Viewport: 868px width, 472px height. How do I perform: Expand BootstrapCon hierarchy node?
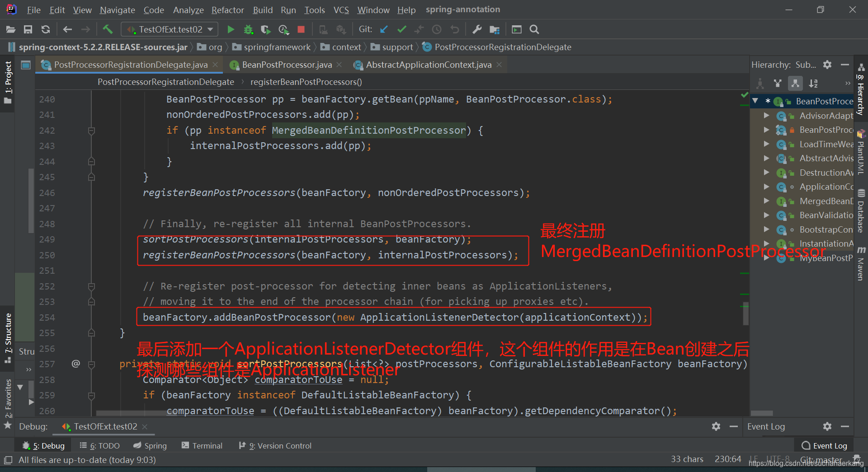pos(766,229)
